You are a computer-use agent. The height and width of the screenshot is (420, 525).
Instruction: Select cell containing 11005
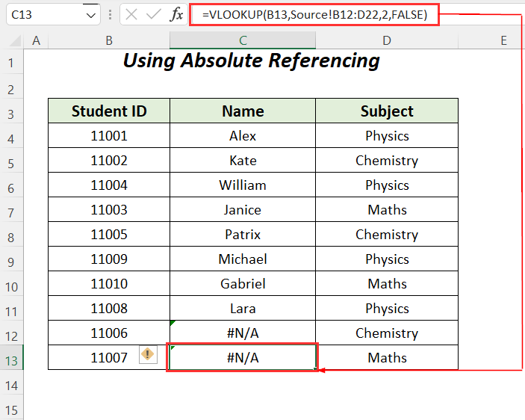tap(109, 234)
